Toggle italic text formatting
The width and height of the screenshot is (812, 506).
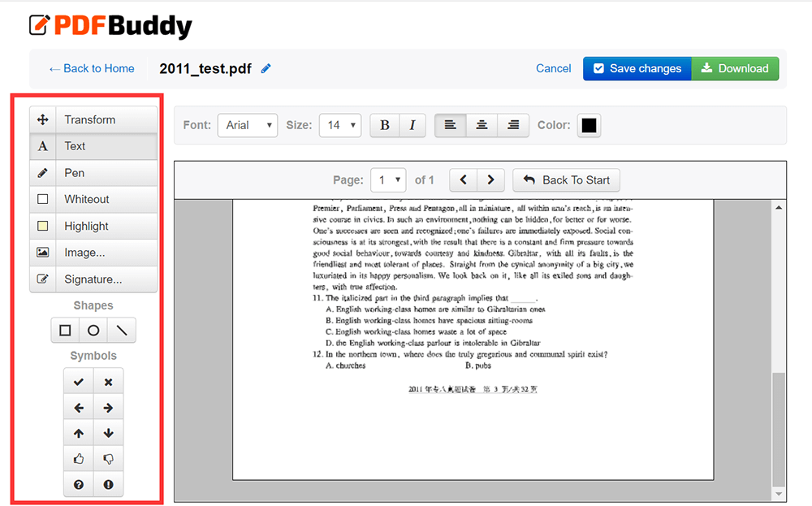[412, 125]
